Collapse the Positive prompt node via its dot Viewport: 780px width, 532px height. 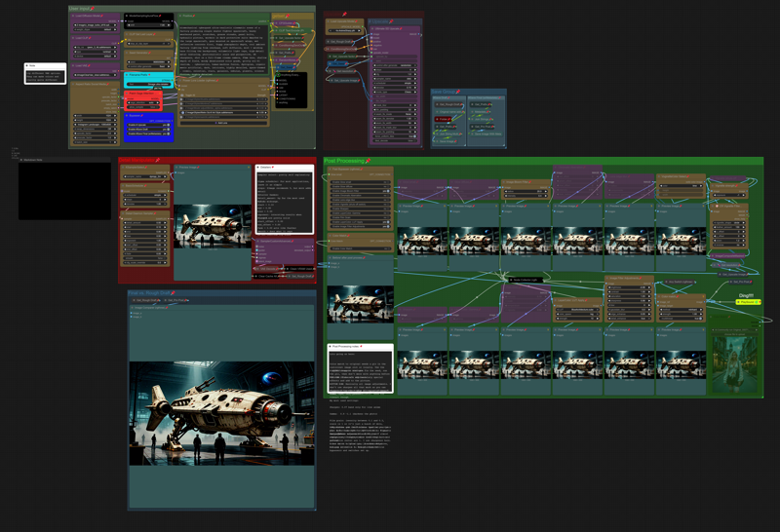click(180, 16)
